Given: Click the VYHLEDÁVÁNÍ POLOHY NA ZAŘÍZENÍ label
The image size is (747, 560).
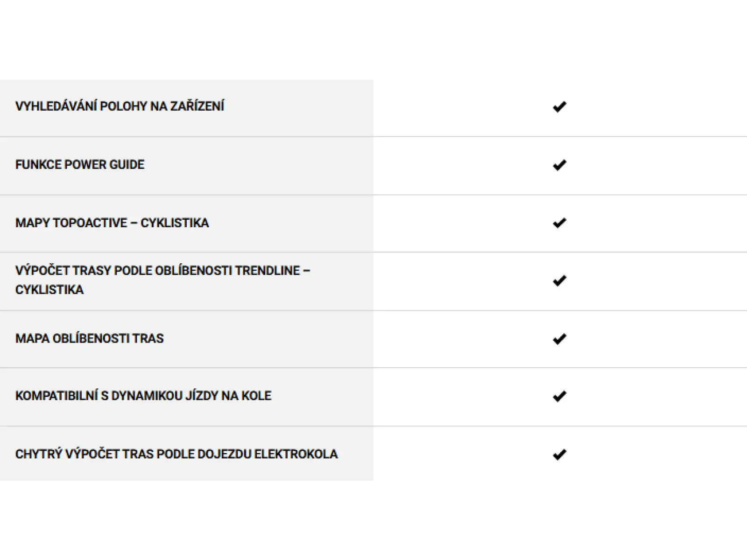Looking at the screenshot, I should (x=120, y=106).
